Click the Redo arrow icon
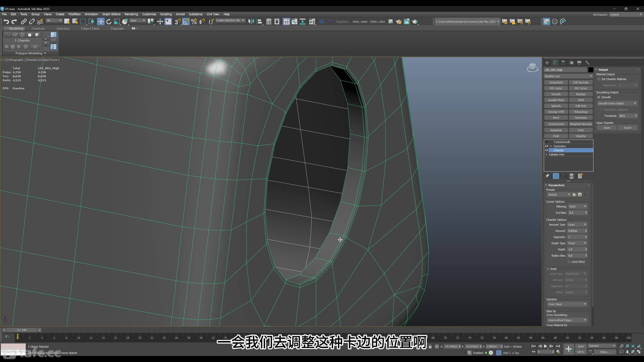644x362 pixels. [14, 22]
